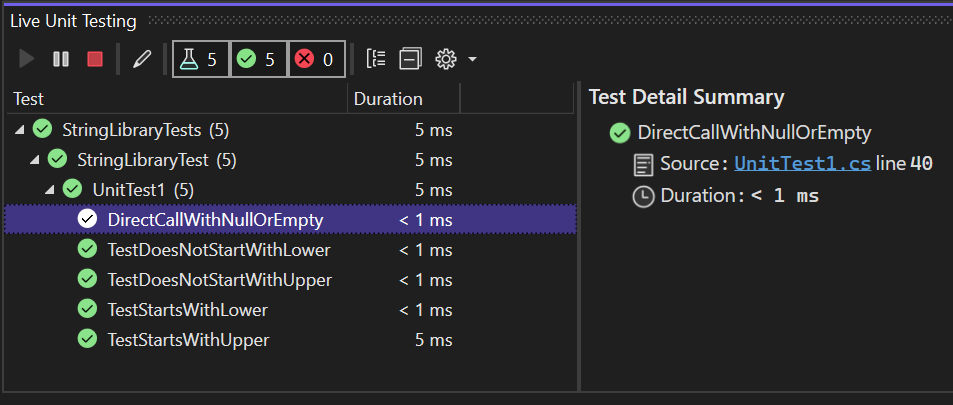Toggle the failed tests filter showing 0

(317, 59)
